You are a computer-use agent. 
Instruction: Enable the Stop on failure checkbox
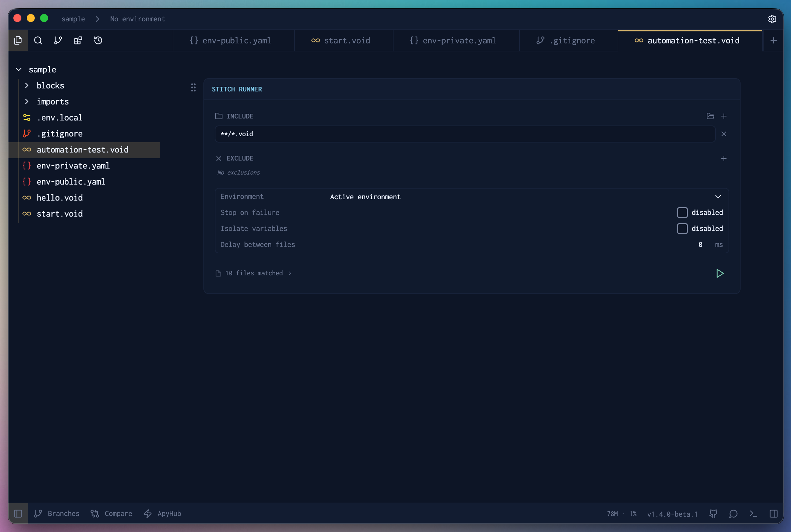coord(682,213)
